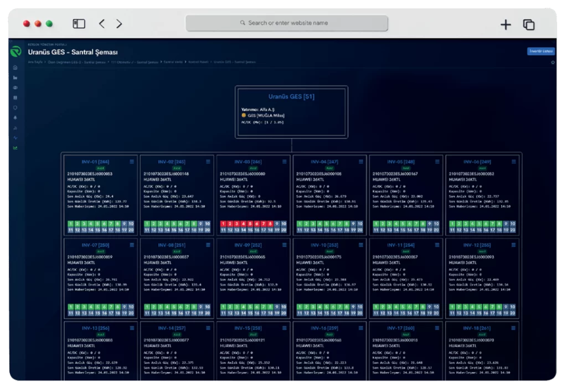567x392 pixels.
Task: Click the green line-chart sidebar icon
Action: pyautogui.click(x=15, y=148)
